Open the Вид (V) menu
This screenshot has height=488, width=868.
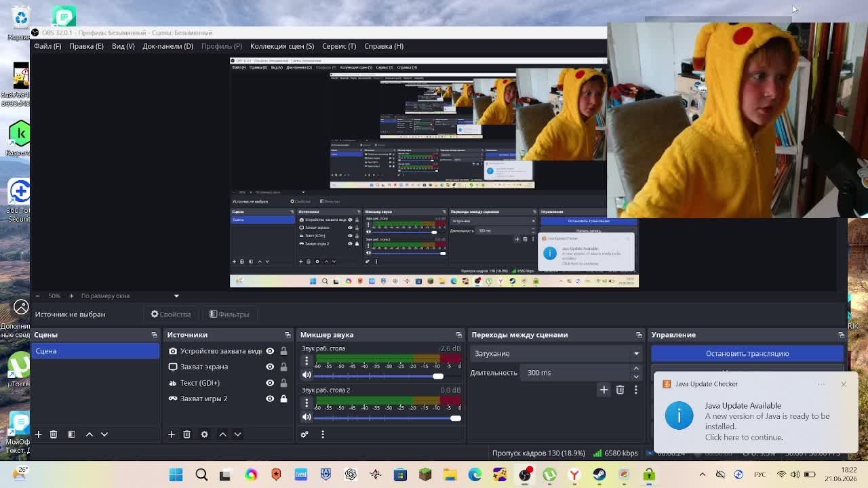click(123, 46)
